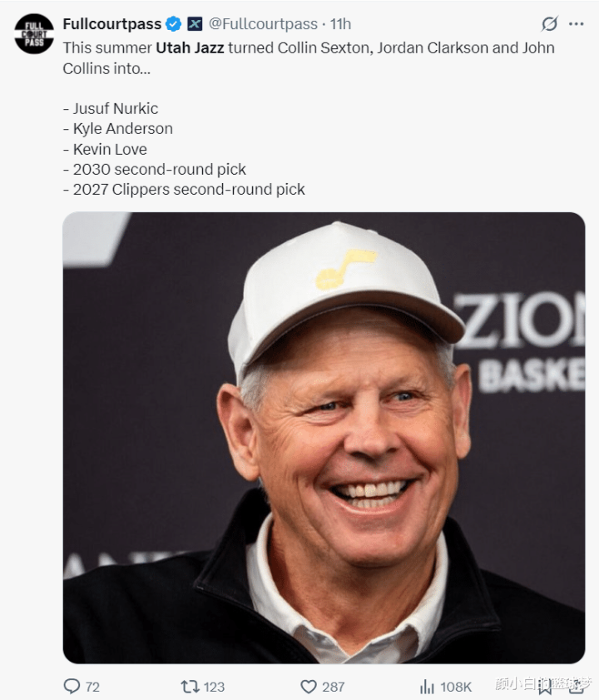Open the 11h timestamp link

(x=340, y=24)
